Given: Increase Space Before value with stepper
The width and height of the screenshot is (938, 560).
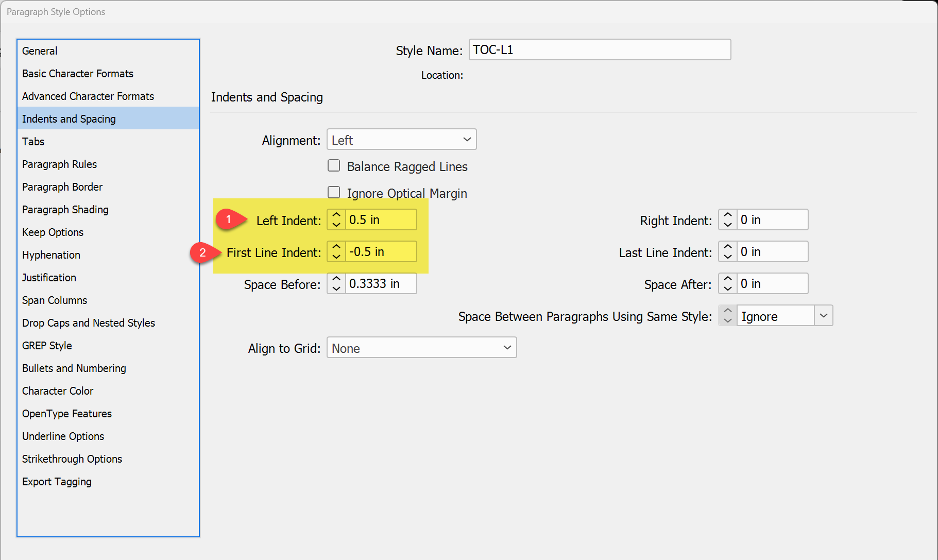Looking at the screenshot, I should tap(335, 279).
